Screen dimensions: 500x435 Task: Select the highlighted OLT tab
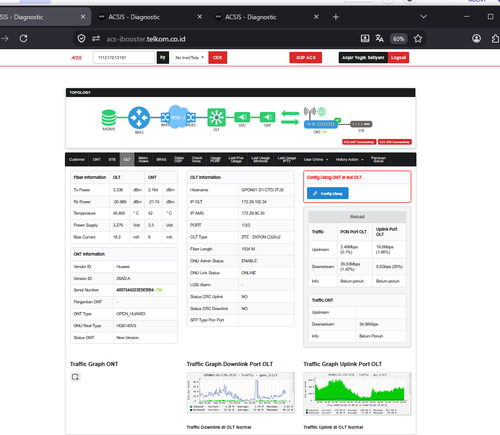tap(127, 160)
